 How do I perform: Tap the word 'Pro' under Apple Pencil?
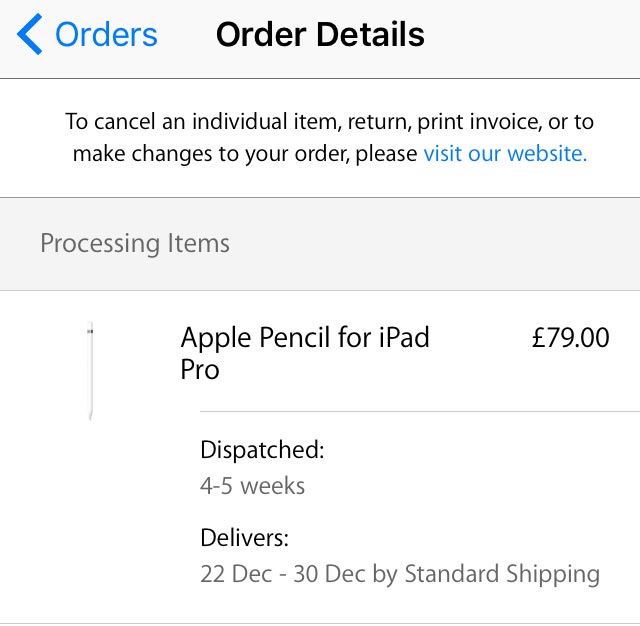[x=200, y=369]
